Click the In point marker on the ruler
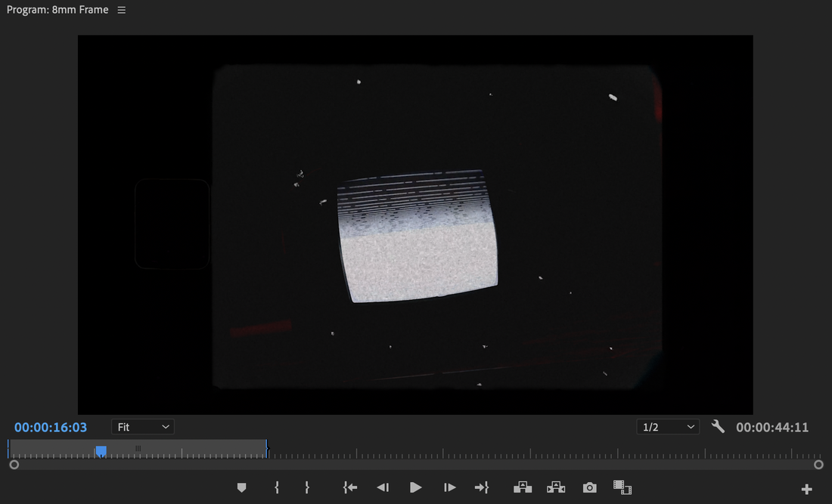The image size is (832, 504). pyautogui.click(x=8, y=448)
